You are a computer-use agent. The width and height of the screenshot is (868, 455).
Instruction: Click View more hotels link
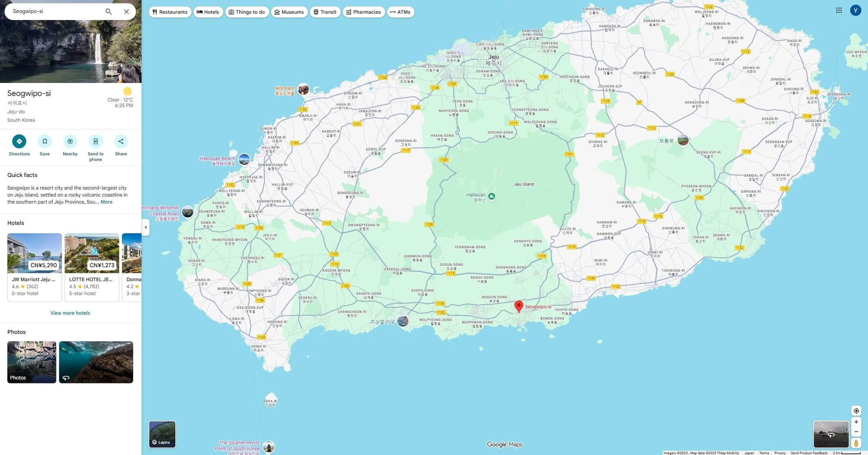70,313
